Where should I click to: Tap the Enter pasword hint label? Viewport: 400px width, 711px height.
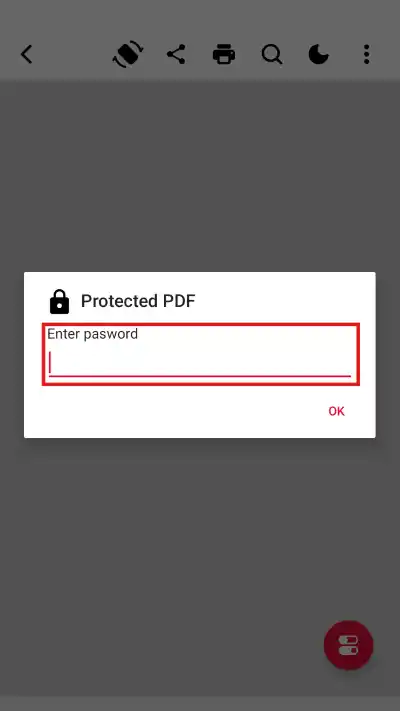tap(93, 334)
